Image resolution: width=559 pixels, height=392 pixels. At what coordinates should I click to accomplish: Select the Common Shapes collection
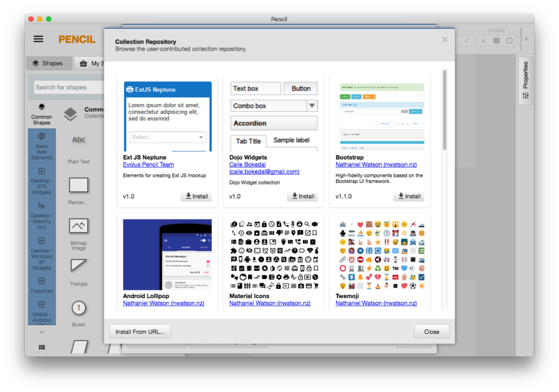[41, 114]
